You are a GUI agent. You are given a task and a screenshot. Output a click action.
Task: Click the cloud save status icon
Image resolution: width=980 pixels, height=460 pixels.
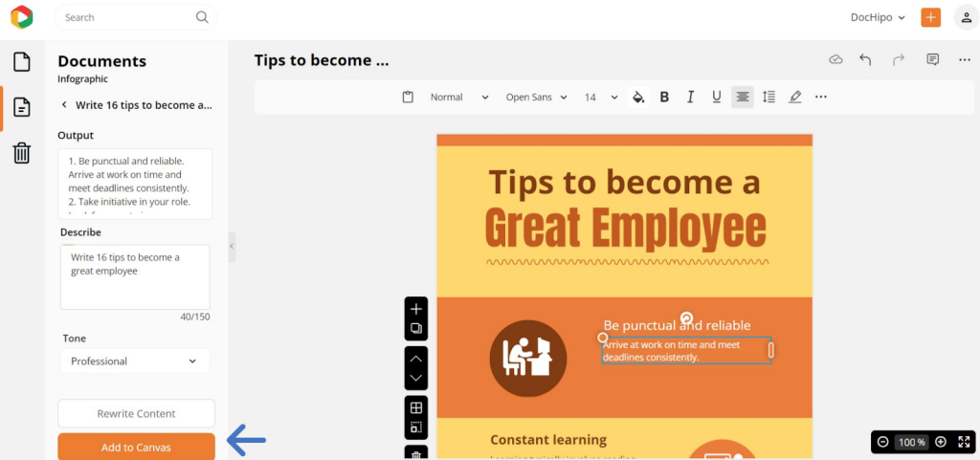click(835, 60)
